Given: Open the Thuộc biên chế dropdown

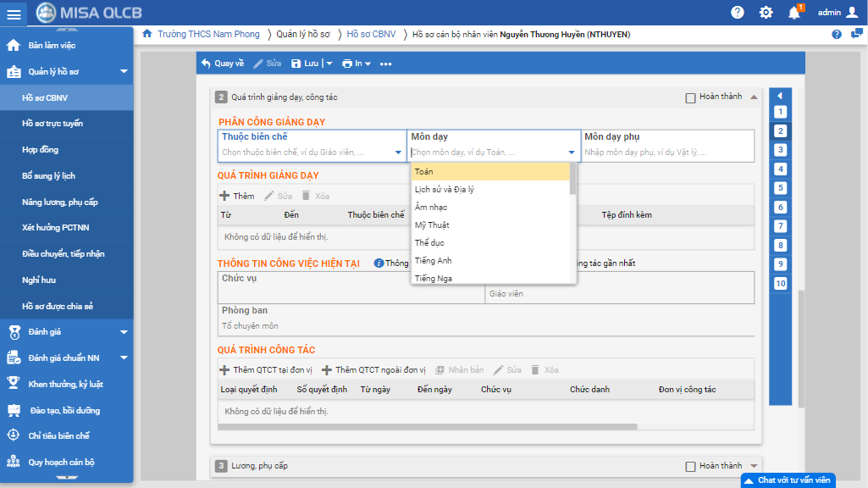Looking at the screenshot, I should (398, 153).
